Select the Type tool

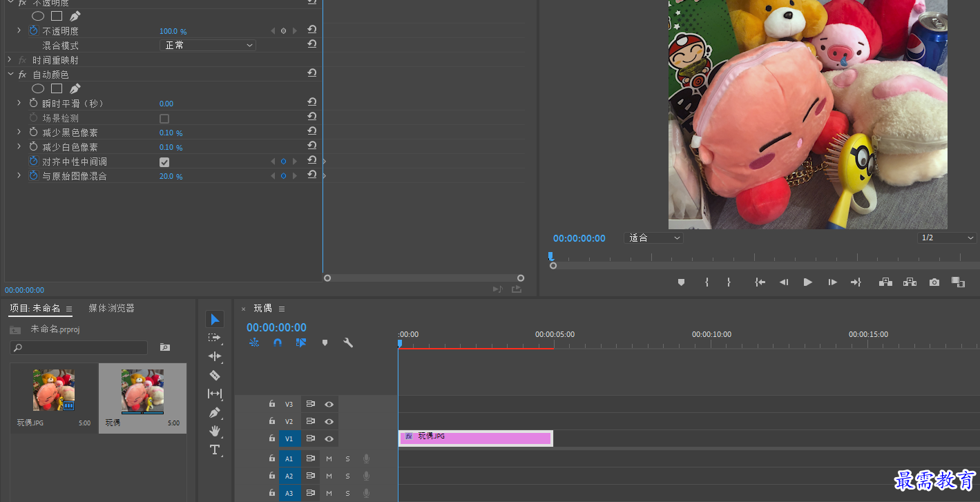(215, 450)
